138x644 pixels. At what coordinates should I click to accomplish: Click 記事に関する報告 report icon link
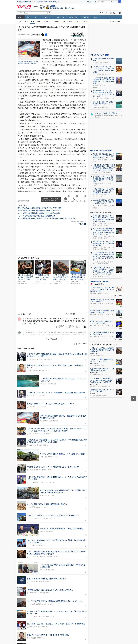tap(23, 201)
